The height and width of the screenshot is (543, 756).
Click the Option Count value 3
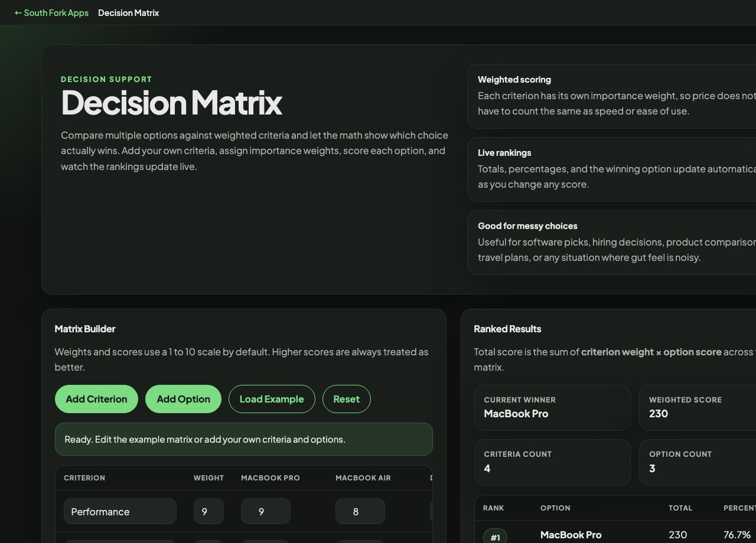click(x=652, y=469)
